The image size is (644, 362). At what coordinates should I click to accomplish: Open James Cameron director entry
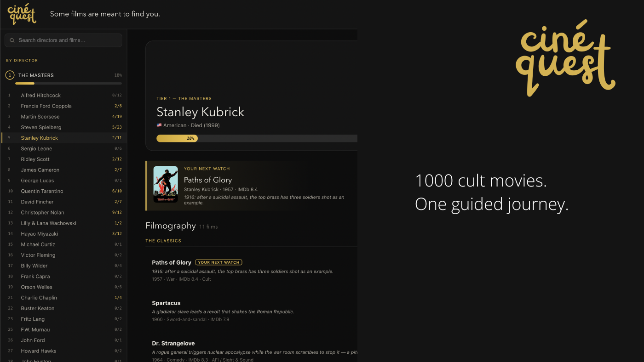pos(63,170)
